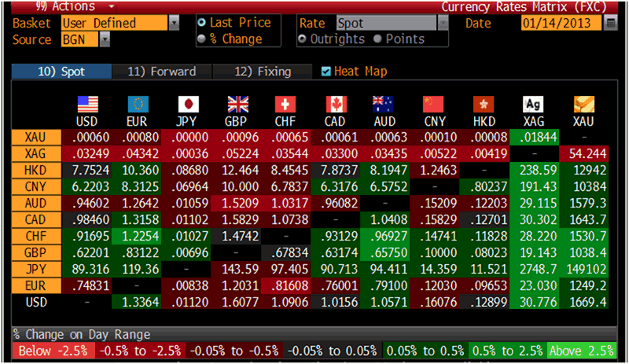Click the Canadian flag CAD column
The image size is (629, 364).
pyautogui.click(x=336, y=105)
